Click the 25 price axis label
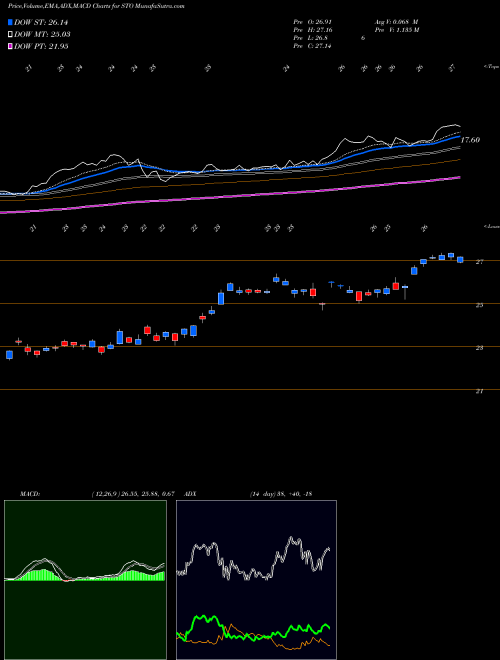The image size is (500, 660). click(x=479, y=305)
